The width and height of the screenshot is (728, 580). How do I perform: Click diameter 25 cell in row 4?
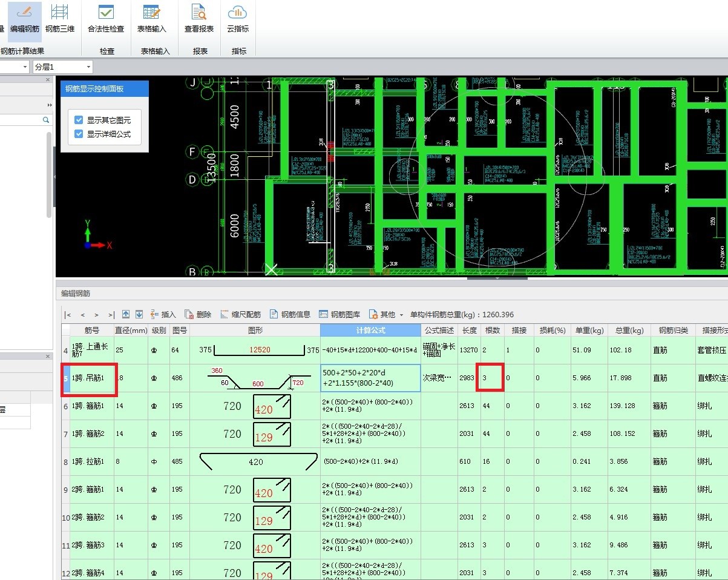[x=131, y=350]
